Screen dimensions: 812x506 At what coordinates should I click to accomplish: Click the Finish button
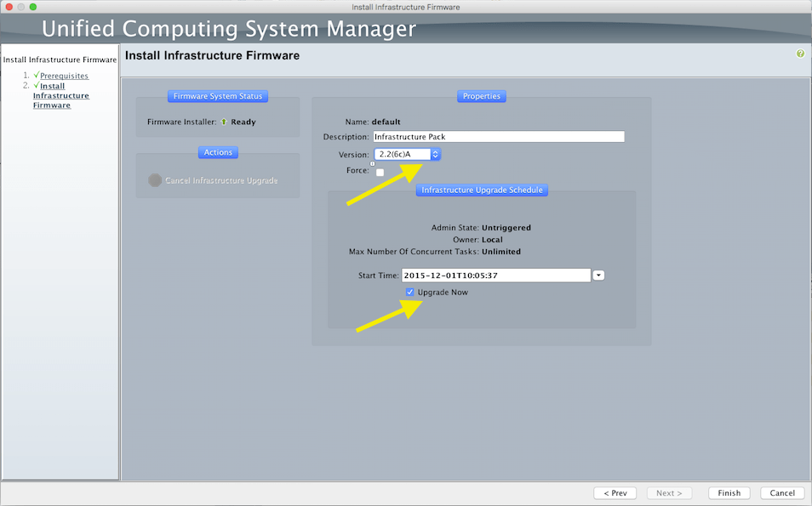click(729, 493)
